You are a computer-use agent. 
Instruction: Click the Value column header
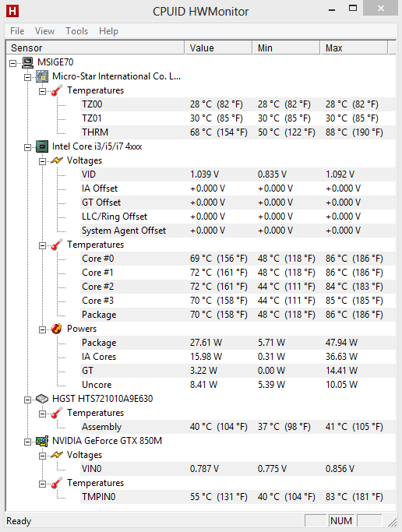click(218, 48)
